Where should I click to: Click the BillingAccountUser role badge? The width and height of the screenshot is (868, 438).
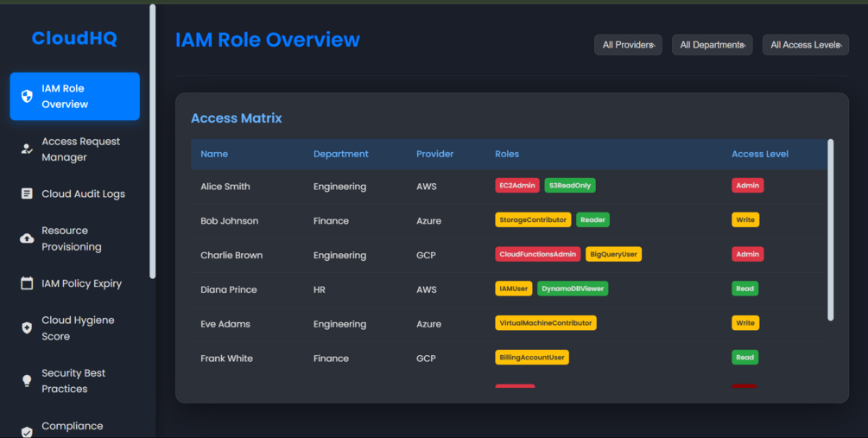click(x=532, y=357)
